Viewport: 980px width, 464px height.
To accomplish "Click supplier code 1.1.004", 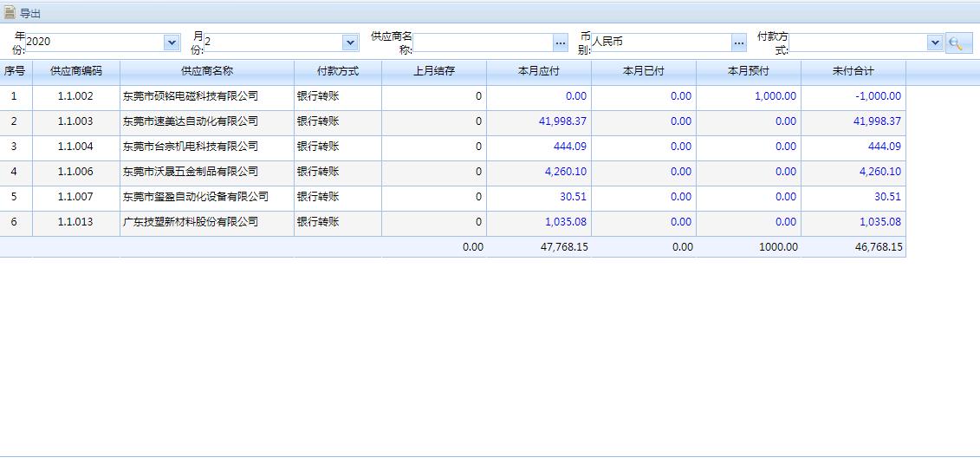I will (x=75, y=147).
